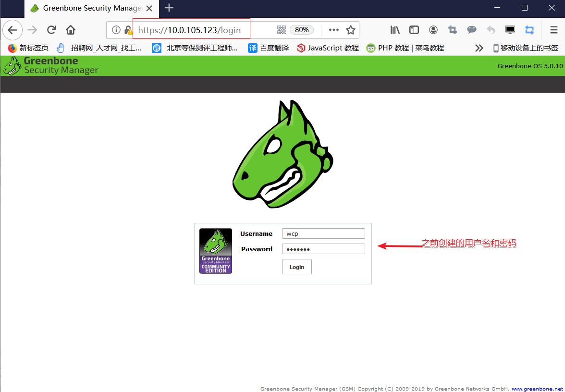Open the PHP 教程 菜鸟教程 bookmark
This screenshot has height=392, width=565.
[405, 48]
